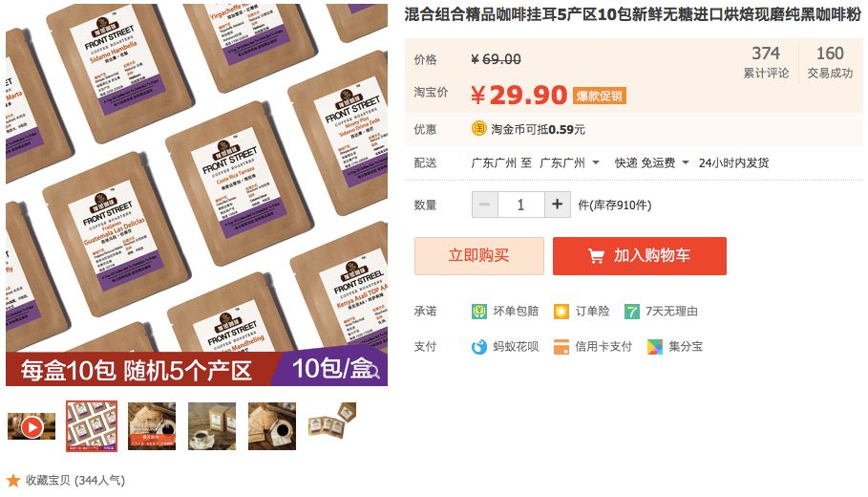Open the 374 累计评论 reviews link
Screen dimensions: 868x497
766,62
